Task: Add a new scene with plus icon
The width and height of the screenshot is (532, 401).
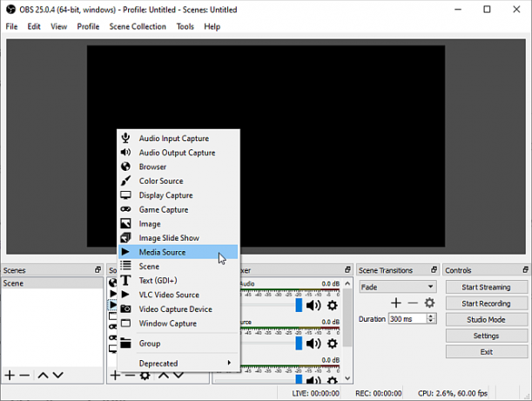Action: 10,375
